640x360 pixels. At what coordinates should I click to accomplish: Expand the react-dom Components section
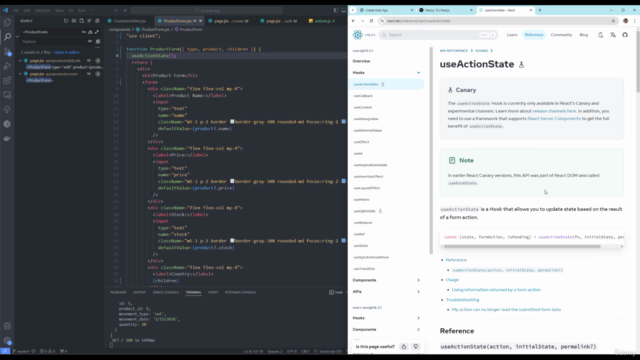point(418,329)
